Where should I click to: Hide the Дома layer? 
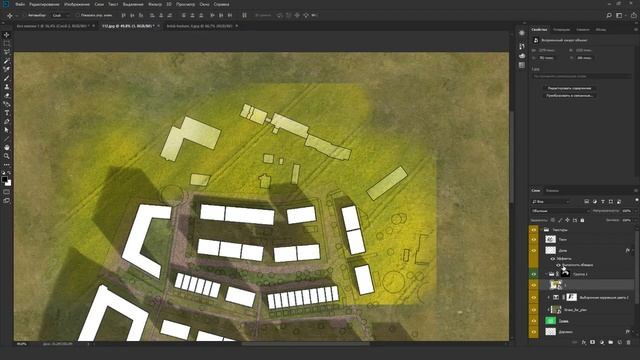point(533,250)
